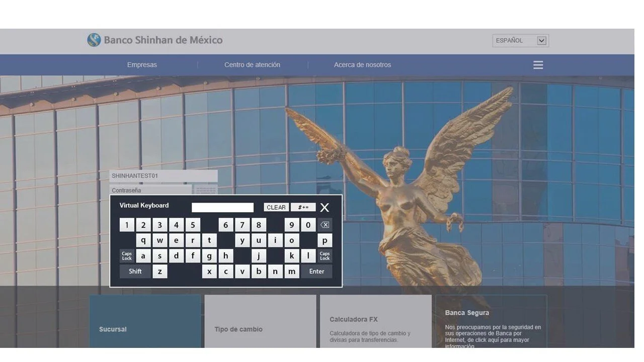Tap the 3 key
This screenshot has width=644, height=362.
click(160, 225)
